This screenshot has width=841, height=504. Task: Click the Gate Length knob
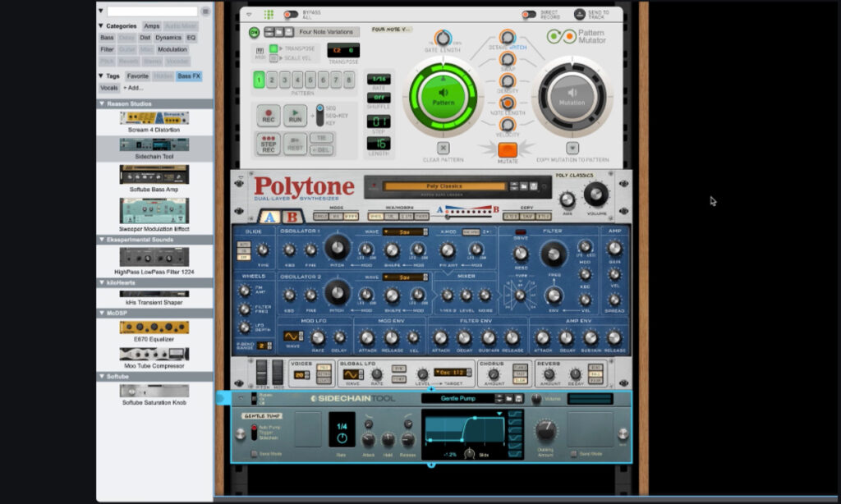(443, 38)
